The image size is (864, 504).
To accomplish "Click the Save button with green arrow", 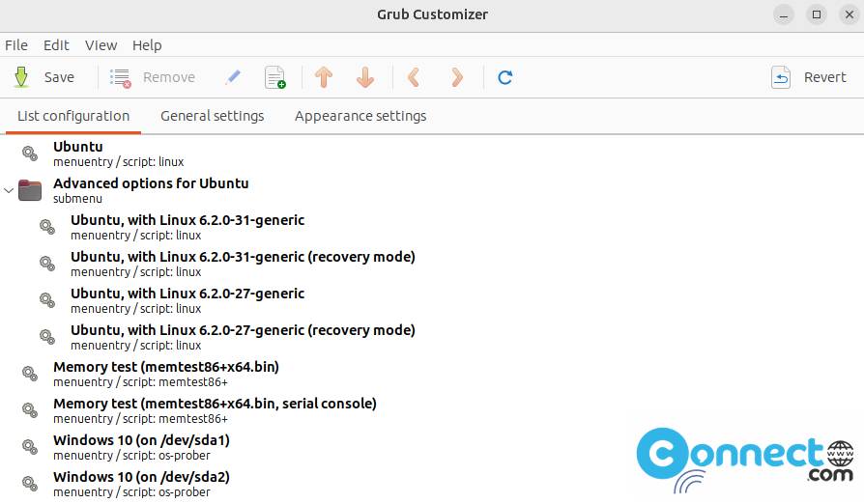I will pos(43,77).
